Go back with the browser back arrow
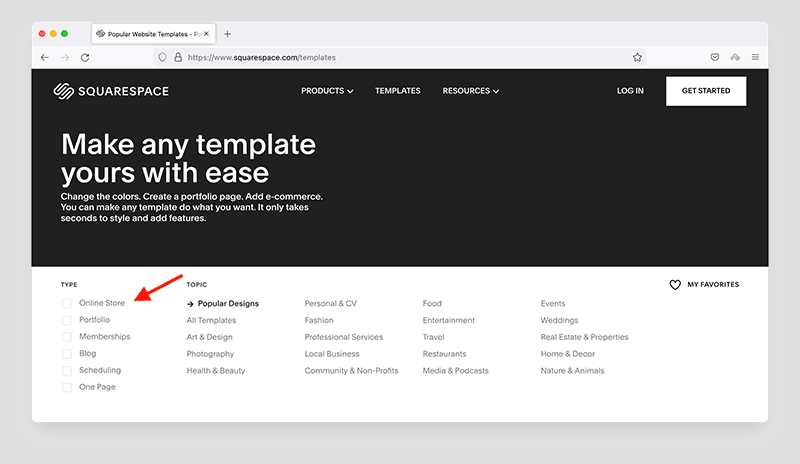The height and width of the screenshot is (464, 800). [x=45, y=58]
